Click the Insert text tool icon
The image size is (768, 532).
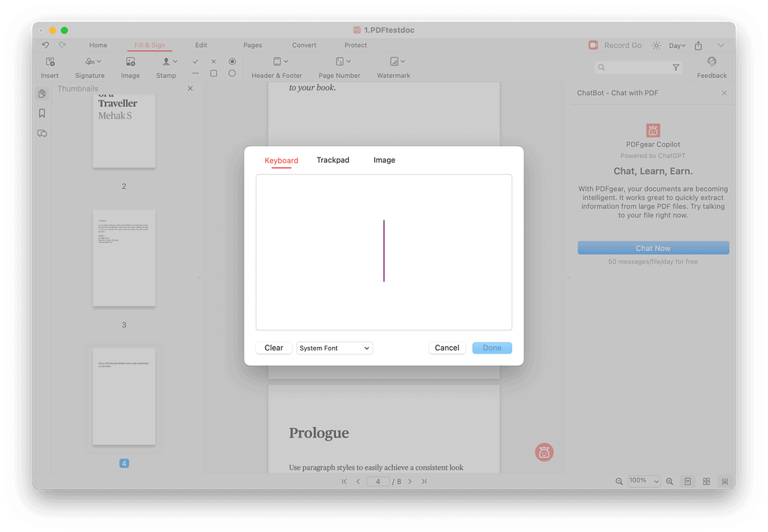click(49, 62)
